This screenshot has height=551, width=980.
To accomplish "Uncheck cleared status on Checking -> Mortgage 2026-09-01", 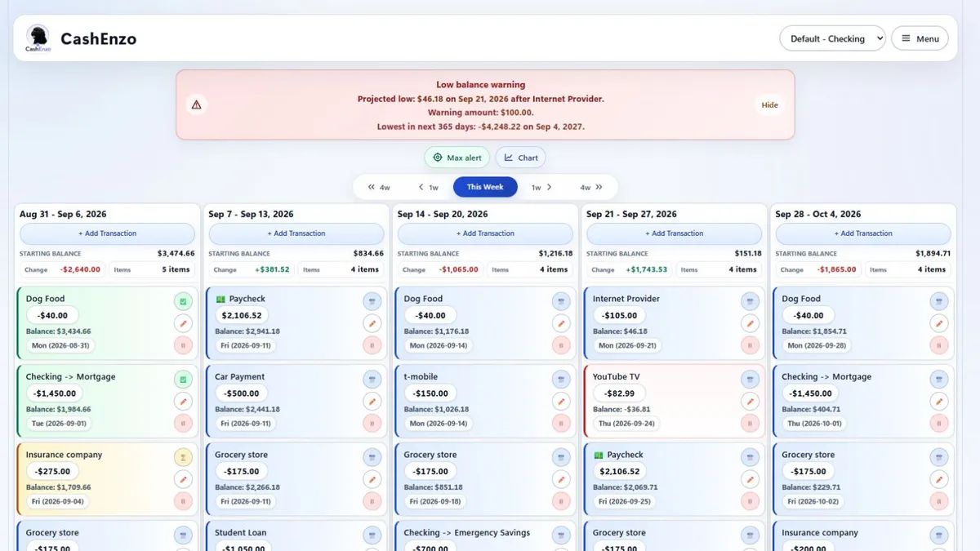I will (183, 380).
